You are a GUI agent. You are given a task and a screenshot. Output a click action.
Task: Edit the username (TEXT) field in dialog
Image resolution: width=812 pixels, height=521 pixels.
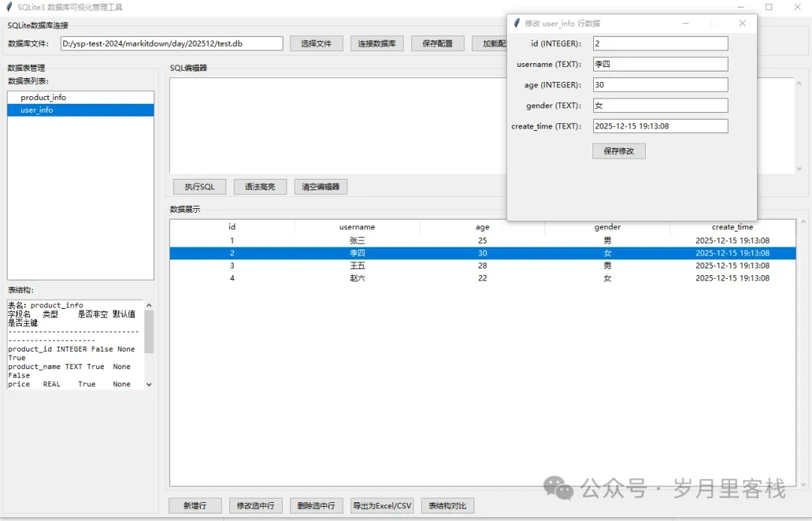point(660,64)
